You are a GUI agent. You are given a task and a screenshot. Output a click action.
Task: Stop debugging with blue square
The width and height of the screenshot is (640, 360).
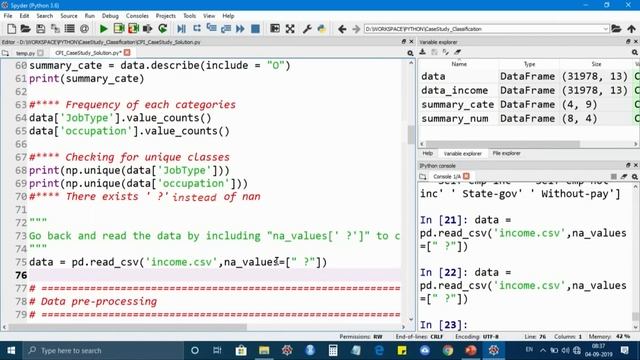click(255, 29)
